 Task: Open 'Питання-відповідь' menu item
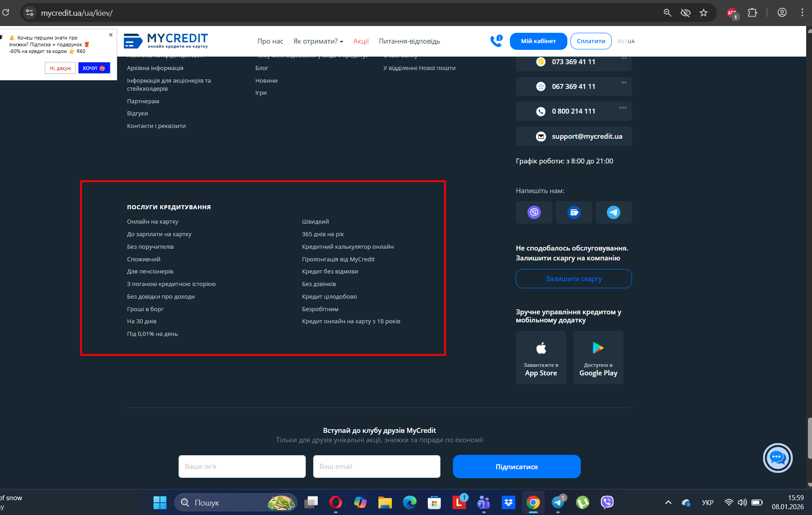tap(409, 41)
